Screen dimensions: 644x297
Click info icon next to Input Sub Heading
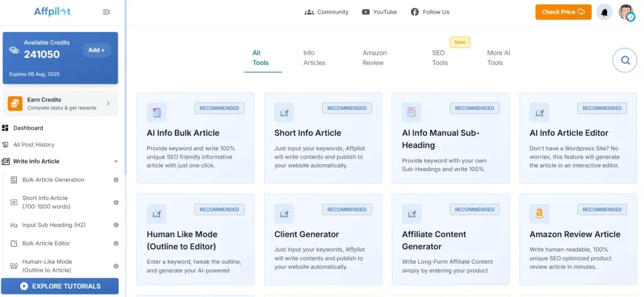click(x=116, y=225)
